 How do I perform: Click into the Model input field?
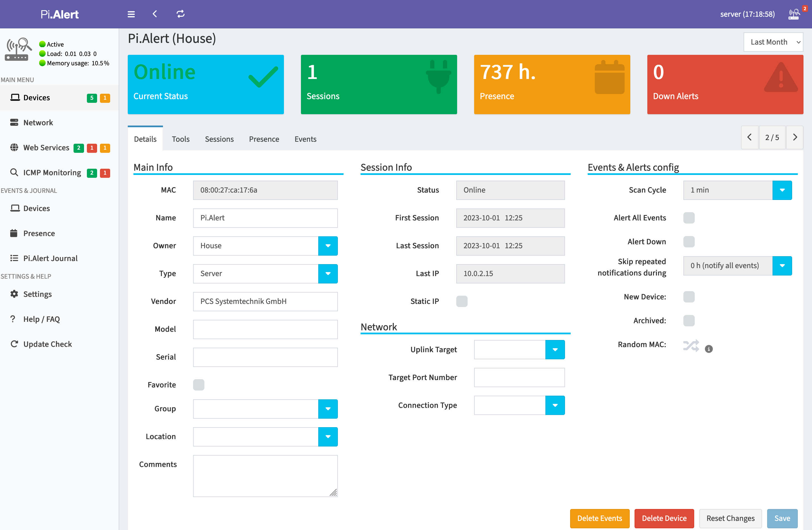pos(265,329)
